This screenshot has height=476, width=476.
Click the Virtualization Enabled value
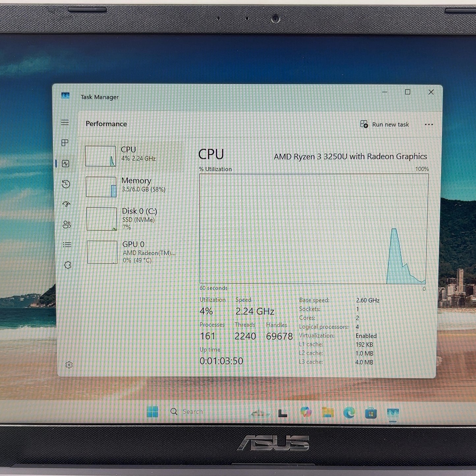pyautogui.click(x=366, y=336)
